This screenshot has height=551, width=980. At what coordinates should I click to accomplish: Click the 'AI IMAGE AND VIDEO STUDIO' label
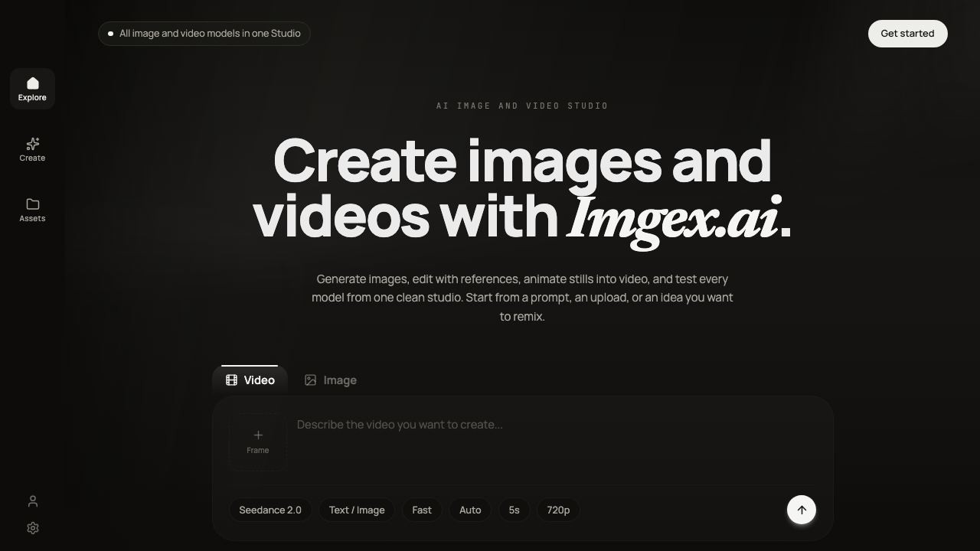pos(522,106)
